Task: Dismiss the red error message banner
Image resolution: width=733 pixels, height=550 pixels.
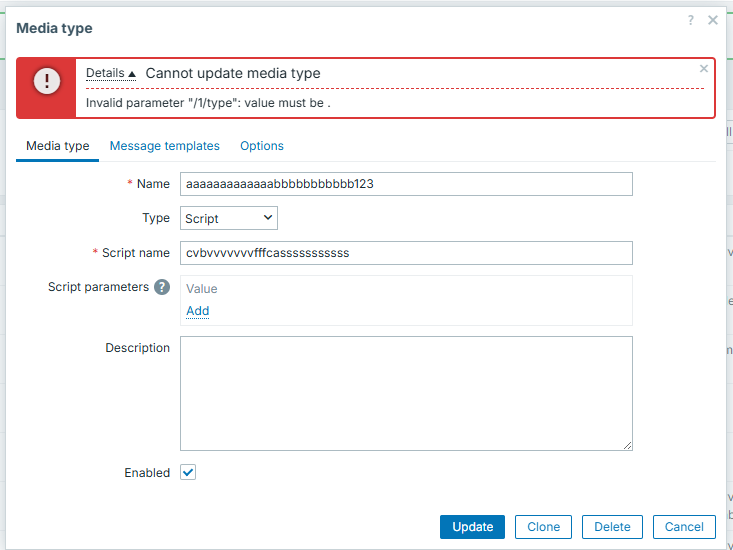Action: coord(704,69)
